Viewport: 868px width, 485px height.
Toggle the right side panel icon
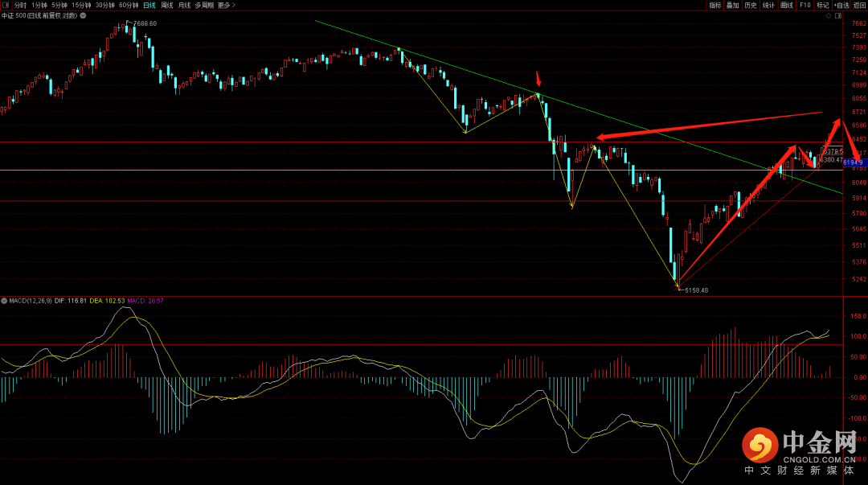[x=838, y=16]
